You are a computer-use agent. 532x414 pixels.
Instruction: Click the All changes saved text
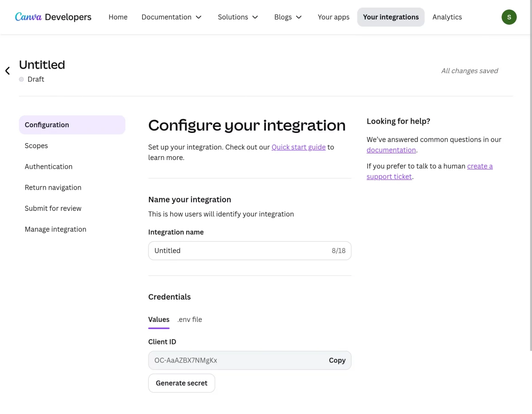pyautogui.click(x=469, y=70)
